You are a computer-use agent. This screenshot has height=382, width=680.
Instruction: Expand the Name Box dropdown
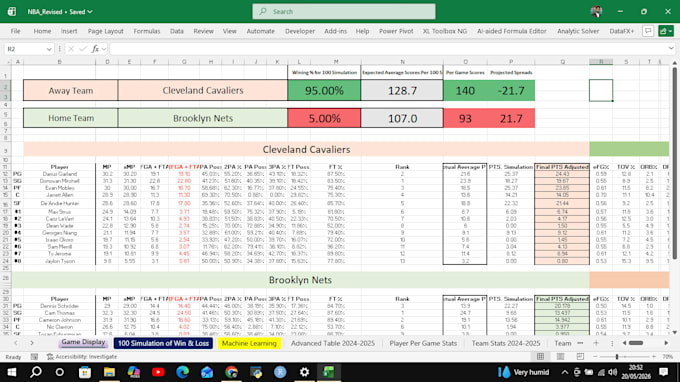pyautogui.click(x=49, y=49)
